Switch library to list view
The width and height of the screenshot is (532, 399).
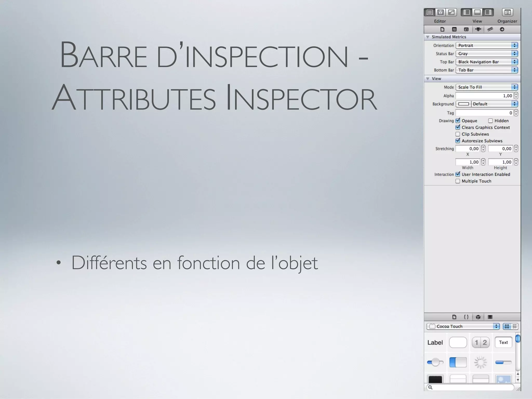[x=515, y=326]
